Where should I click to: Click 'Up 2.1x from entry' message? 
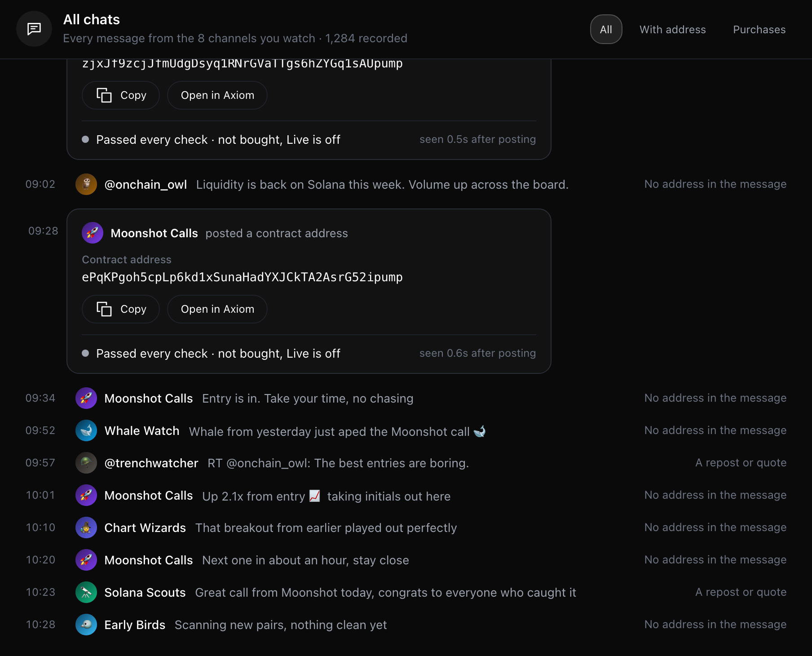pos(326,496)
